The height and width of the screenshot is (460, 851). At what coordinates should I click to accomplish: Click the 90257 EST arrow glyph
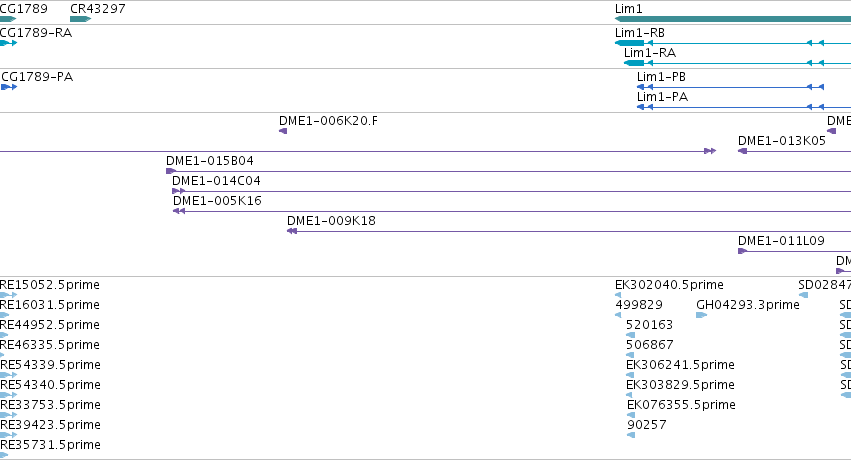coord(631,435)
